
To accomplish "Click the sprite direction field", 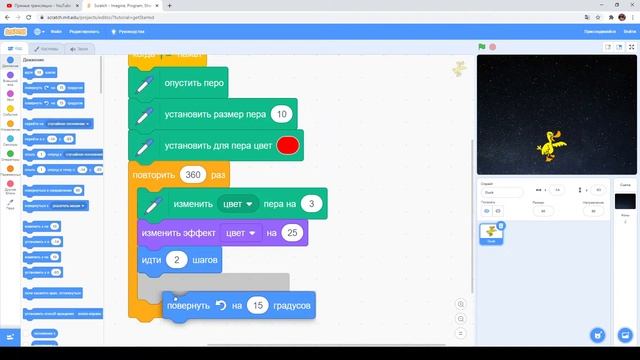I will (x=593, y=211).
